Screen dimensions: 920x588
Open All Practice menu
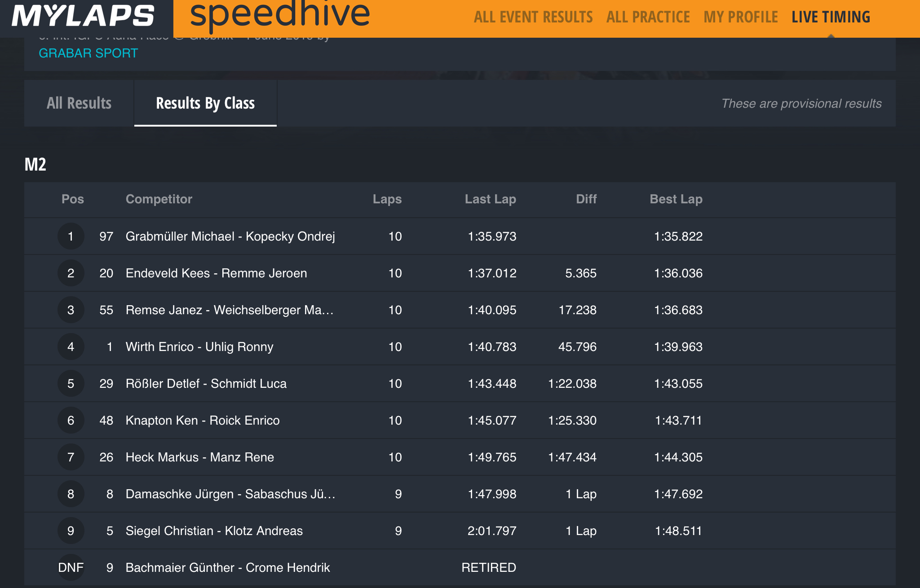(648, 17)
